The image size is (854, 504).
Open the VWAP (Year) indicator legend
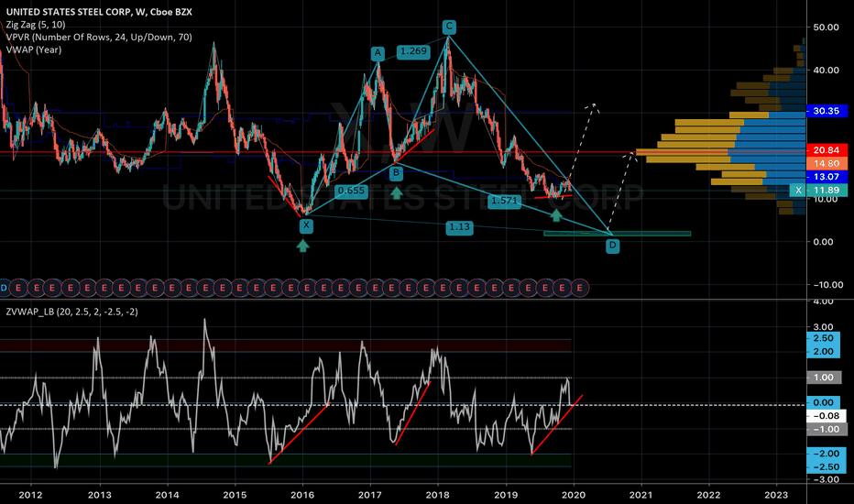pyautogui.click(x=34, y=49)
